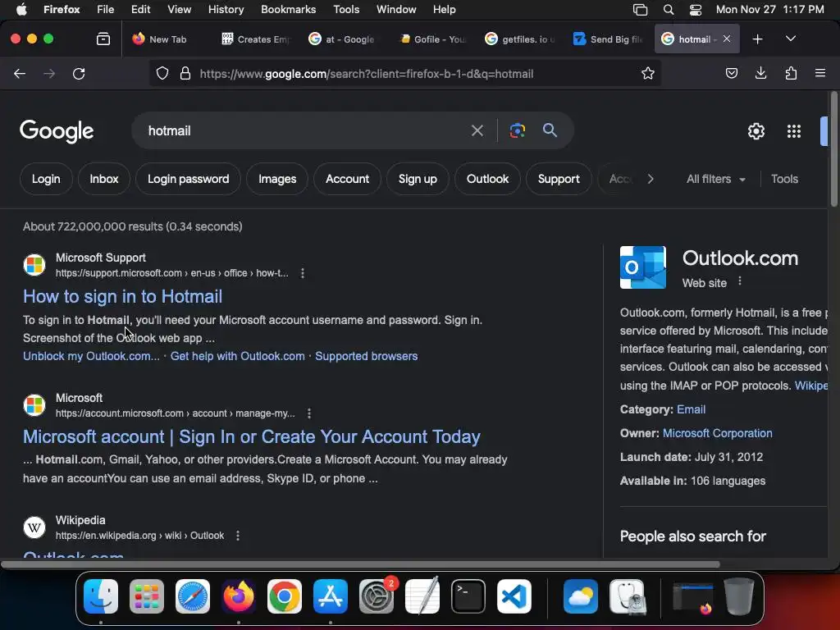The width and height of the screenshot is (840, 630).
Task: Switch to the Gofile tab
Action: [433, 39]
